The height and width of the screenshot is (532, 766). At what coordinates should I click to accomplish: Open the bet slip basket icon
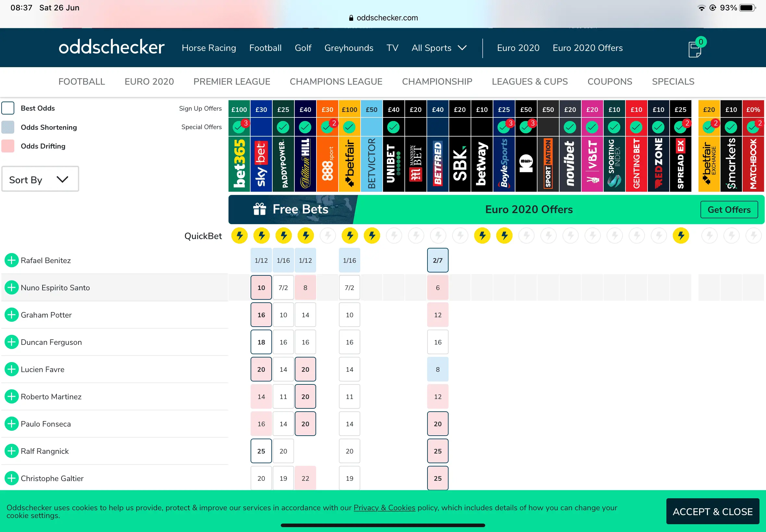pyautogui.click(x=695, y=49)
